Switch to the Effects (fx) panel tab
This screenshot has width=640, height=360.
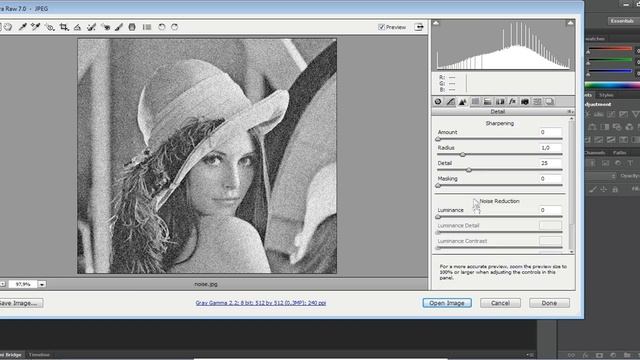click(513, 102)
